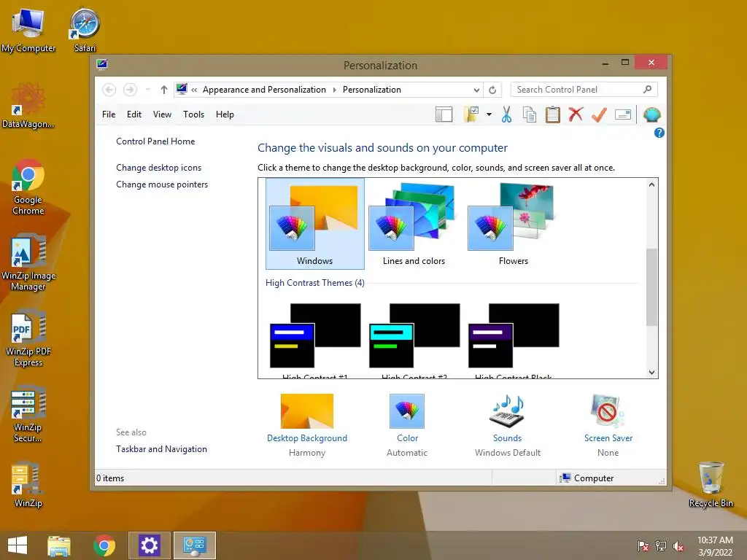This screenshot has height=560, width=747.
Task: Open the Tools menu
Action: click(x=193, y=114)
